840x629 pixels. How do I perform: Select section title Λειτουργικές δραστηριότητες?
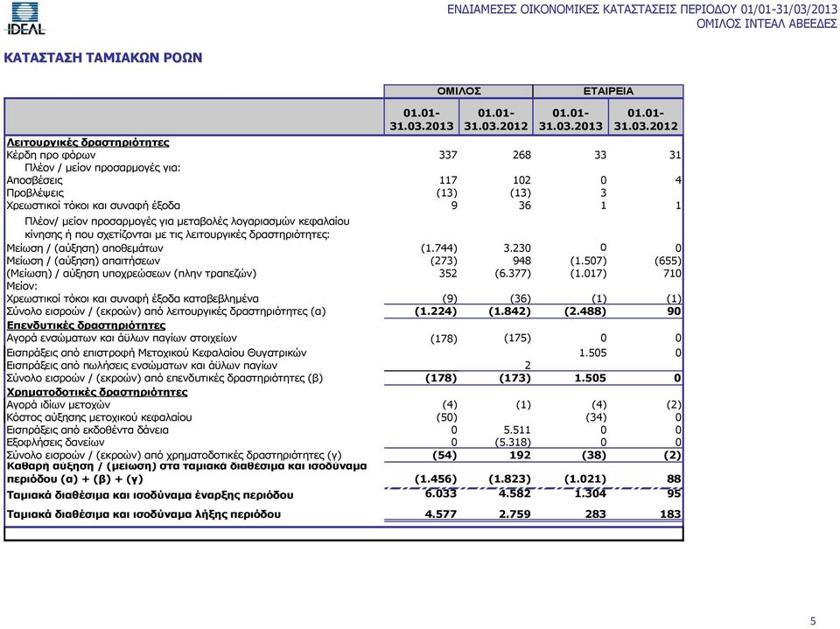(87, 143)
